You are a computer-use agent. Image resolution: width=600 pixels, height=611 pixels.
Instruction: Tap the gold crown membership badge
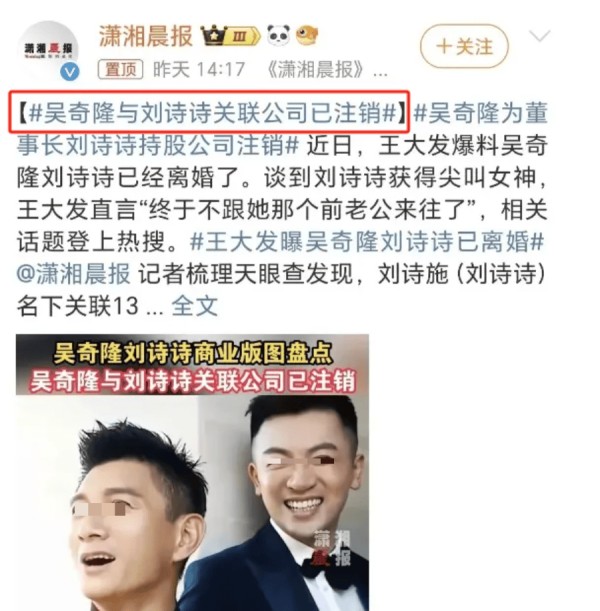click(214, 36)
